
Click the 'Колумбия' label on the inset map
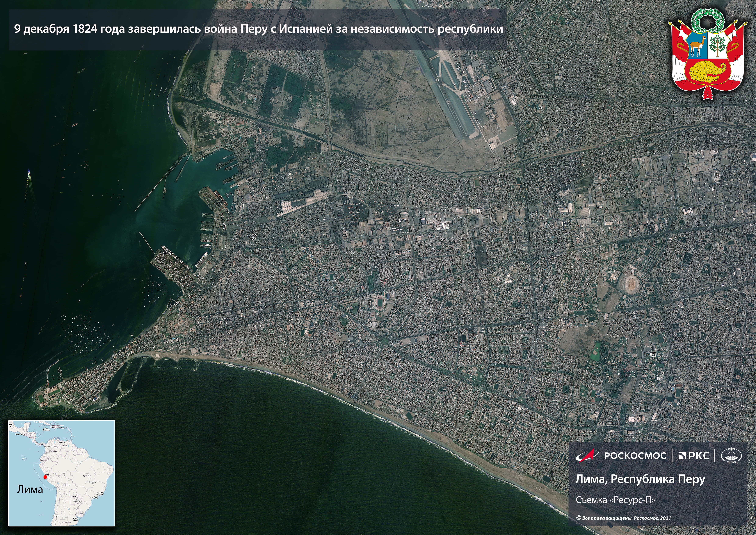53,451
